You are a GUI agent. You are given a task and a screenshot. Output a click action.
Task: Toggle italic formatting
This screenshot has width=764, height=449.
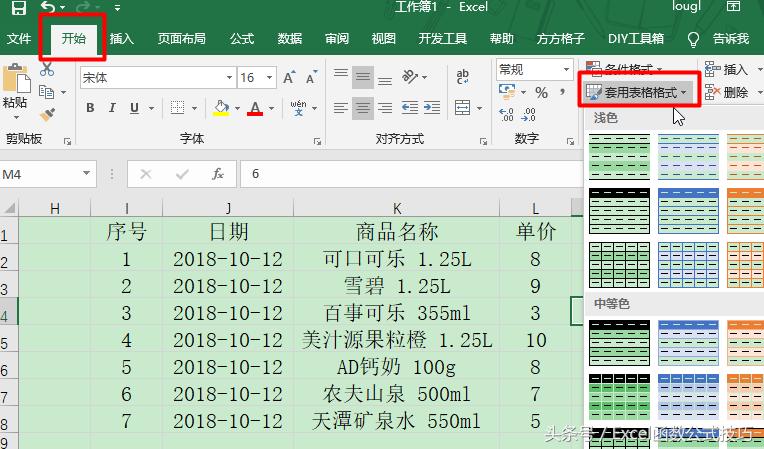[112, 108]
